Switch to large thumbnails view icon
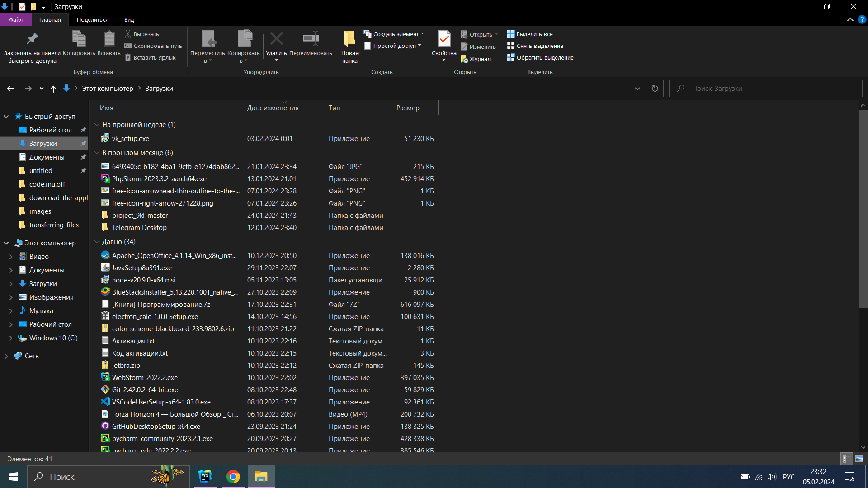 pyautogui.click(x=859, y=459)
